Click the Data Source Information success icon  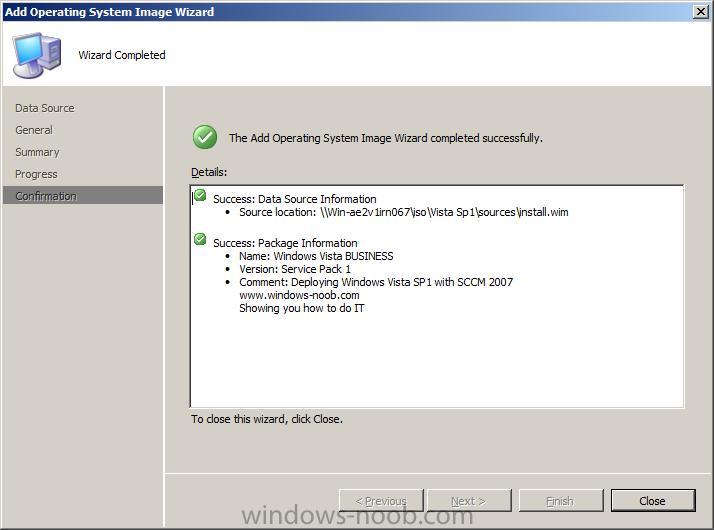pyautogui.click(x=200, y=196)
